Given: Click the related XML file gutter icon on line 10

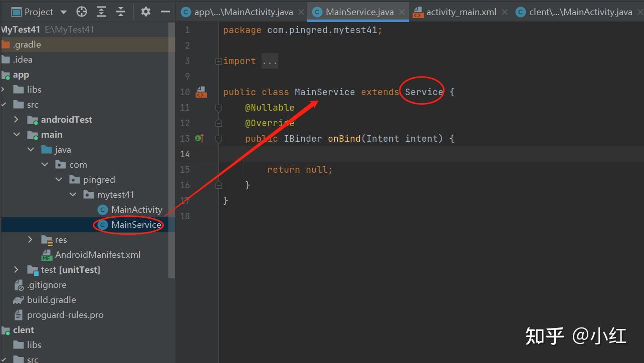Looking at the screenshot, I should [x=201, y=92].
